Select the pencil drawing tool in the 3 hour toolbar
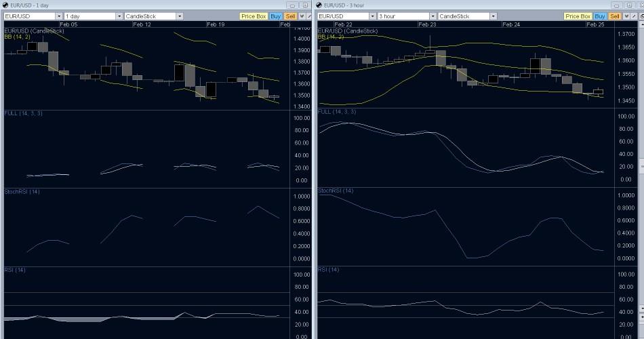Screen dimensions: 644x339 (633, 16)
